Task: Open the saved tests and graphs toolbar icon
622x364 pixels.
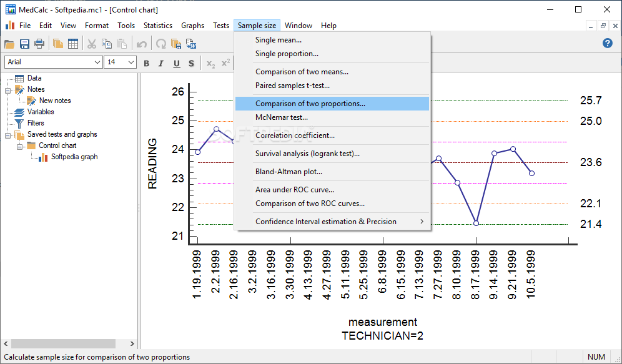Action: tap(58, 44)
